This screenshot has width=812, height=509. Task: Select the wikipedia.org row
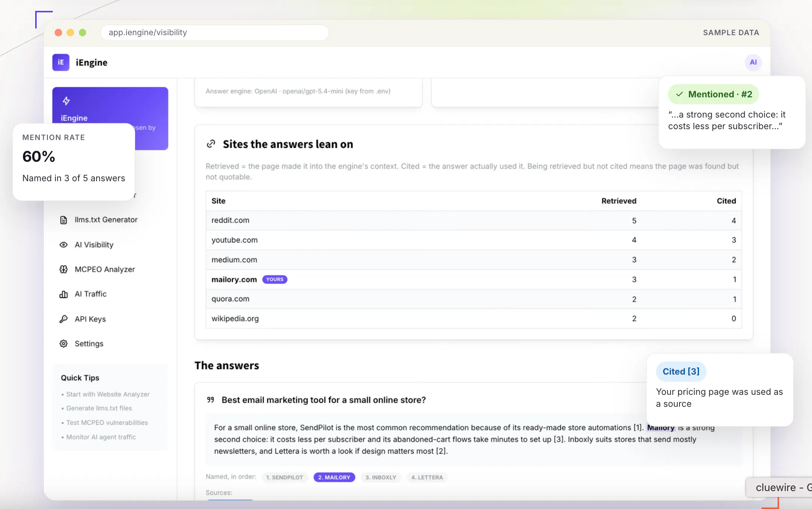(x=474, y=318)
